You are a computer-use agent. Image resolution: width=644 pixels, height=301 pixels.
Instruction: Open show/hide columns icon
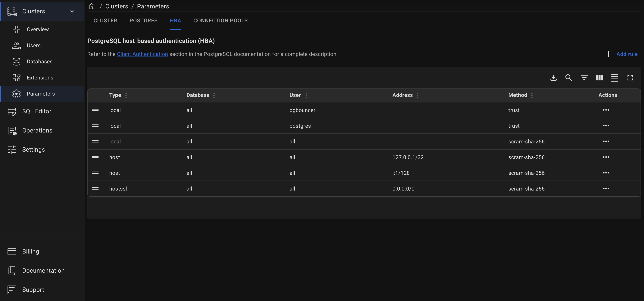600,78
